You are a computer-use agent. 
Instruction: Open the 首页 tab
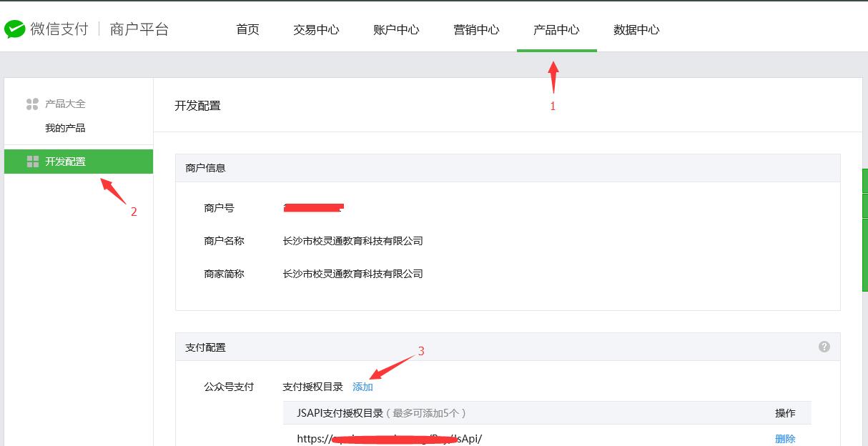247,30
